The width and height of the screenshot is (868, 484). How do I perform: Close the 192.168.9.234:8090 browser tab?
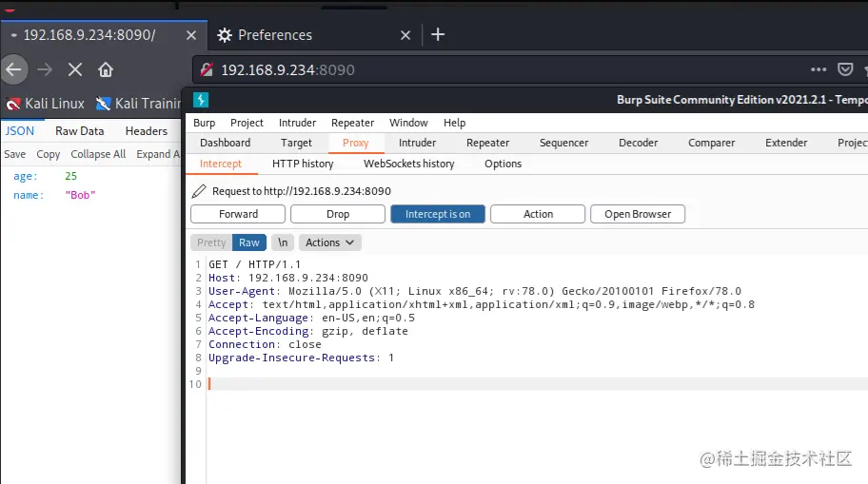click(191, 35)
